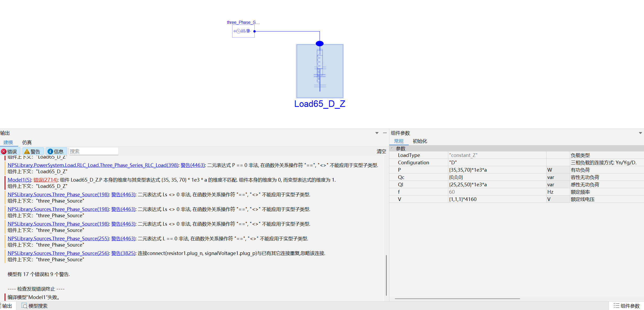Switch to the 仿真 output tab
This screenshot has width=644, height=310.
point(27,143)
